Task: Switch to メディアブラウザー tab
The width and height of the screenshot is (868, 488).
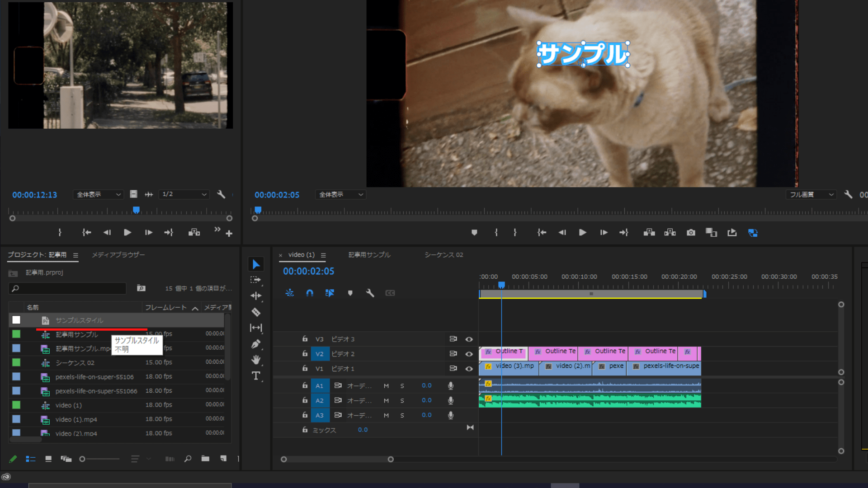Action: [x=118, y=255]
